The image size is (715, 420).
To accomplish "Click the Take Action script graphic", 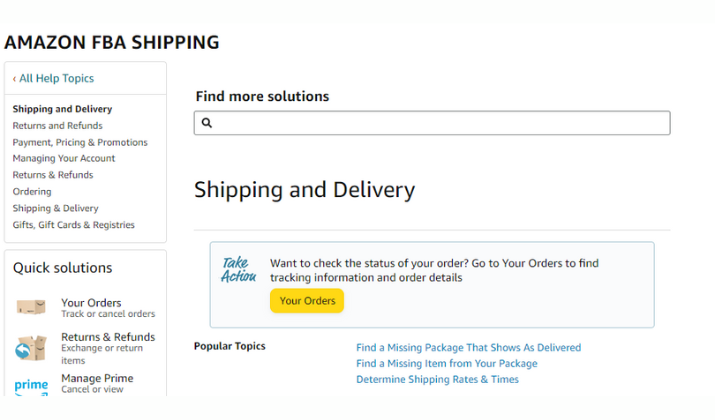I will (238, 270).
